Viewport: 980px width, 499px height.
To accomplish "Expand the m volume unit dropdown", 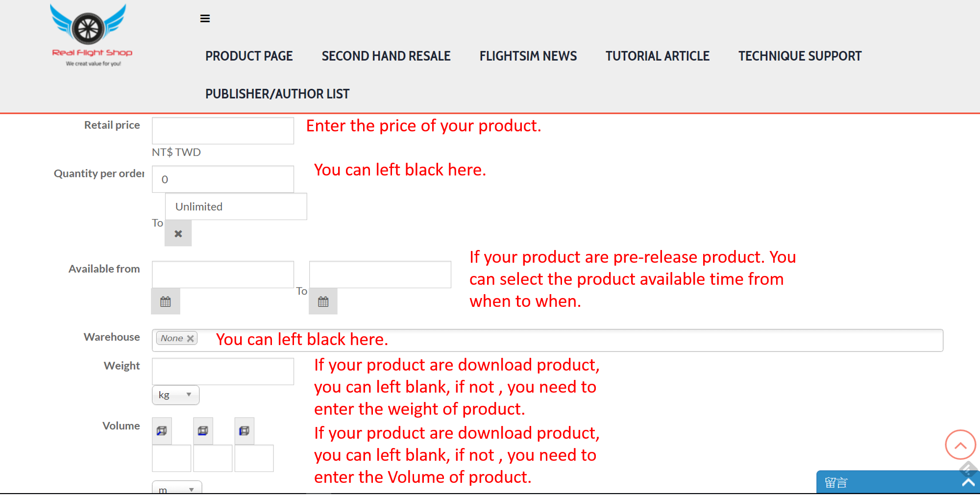I will pos(177,488).
